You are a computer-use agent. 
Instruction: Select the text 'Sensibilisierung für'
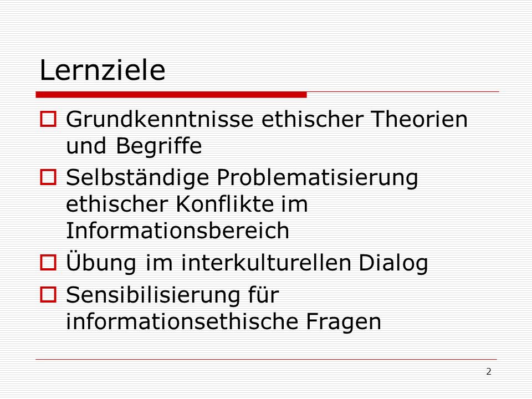tap(172, 294)
